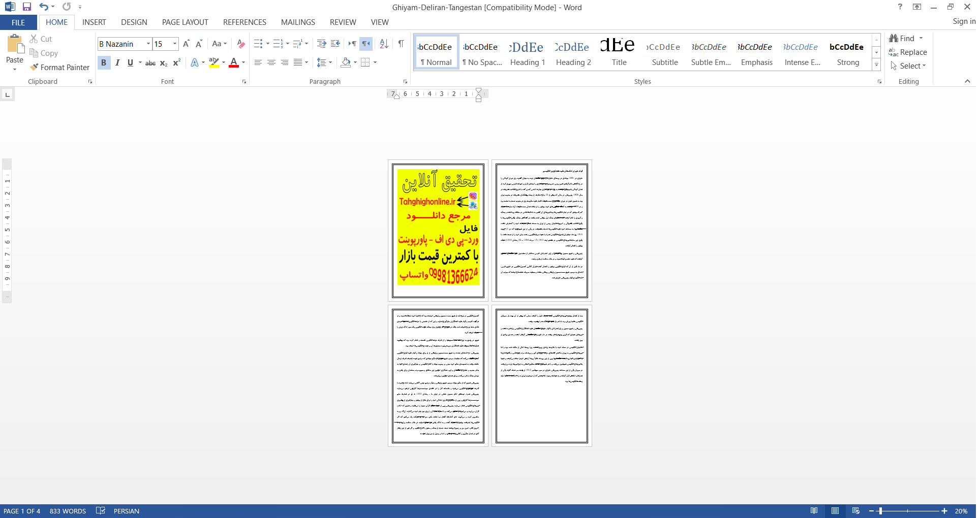Apply the yellow text highlight color

pos(214,62)
